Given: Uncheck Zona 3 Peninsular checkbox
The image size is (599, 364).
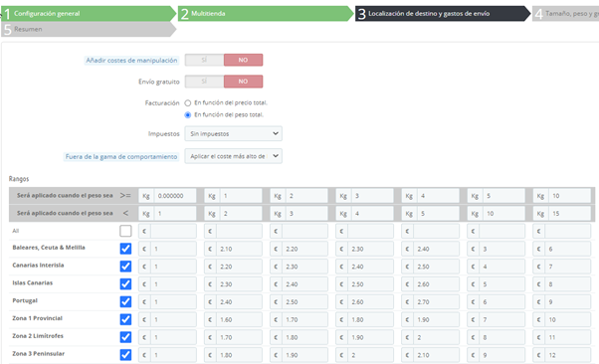Looking at the screenshot, I should pos(125,355).
